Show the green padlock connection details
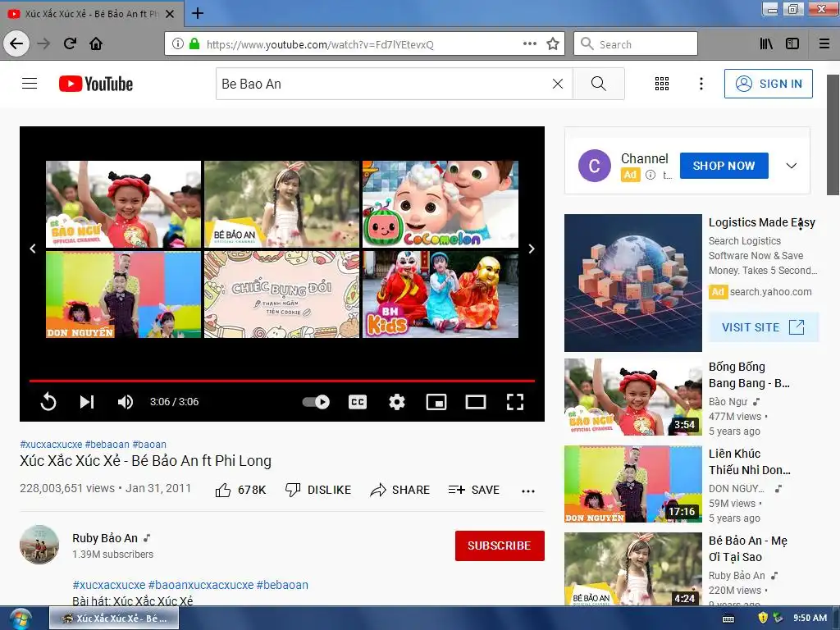Viewport: 840px width, 630px height. tap(194, 44)
